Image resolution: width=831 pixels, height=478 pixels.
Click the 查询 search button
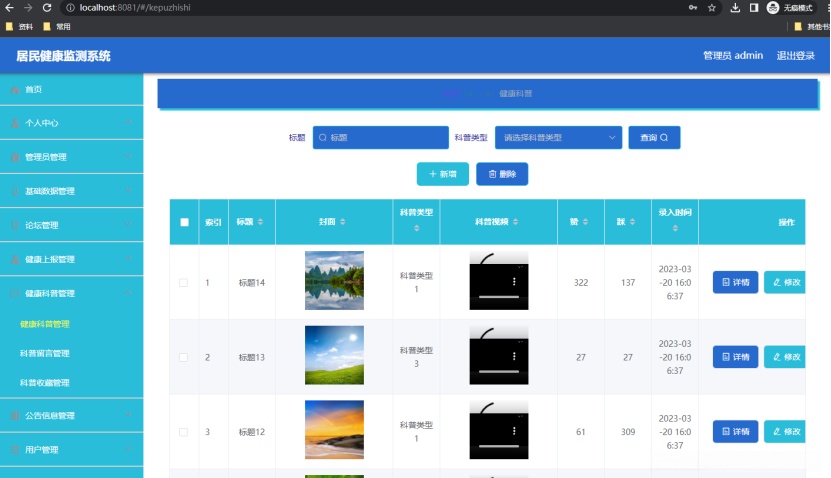point(654,137)
